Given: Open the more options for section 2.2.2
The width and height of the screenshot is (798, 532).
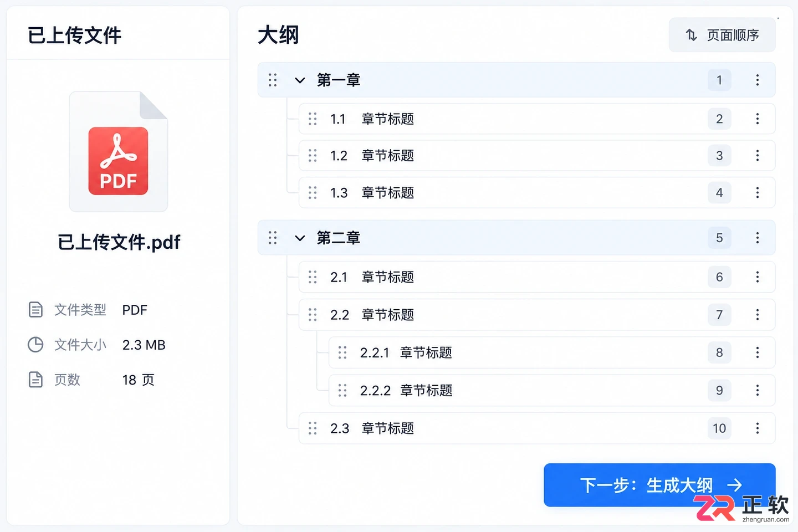Looking at the screenshot, I should pos(758,391).
